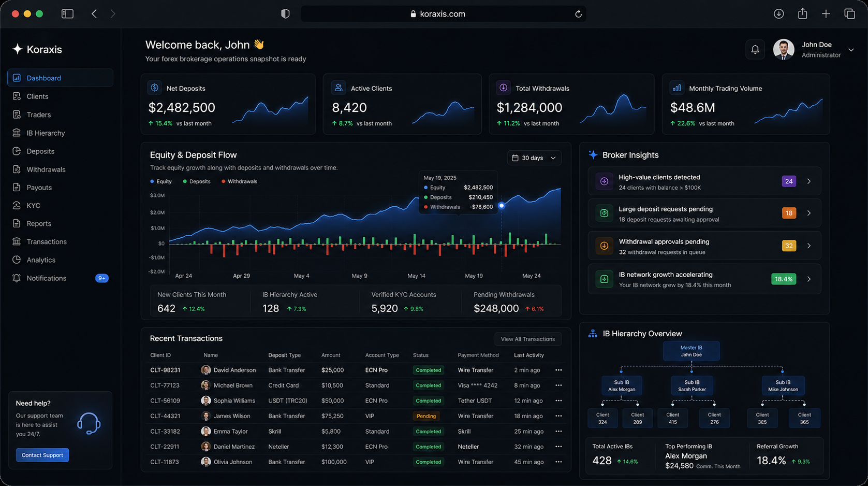Click the Total Withdrawals download icon

pos(503,88)
